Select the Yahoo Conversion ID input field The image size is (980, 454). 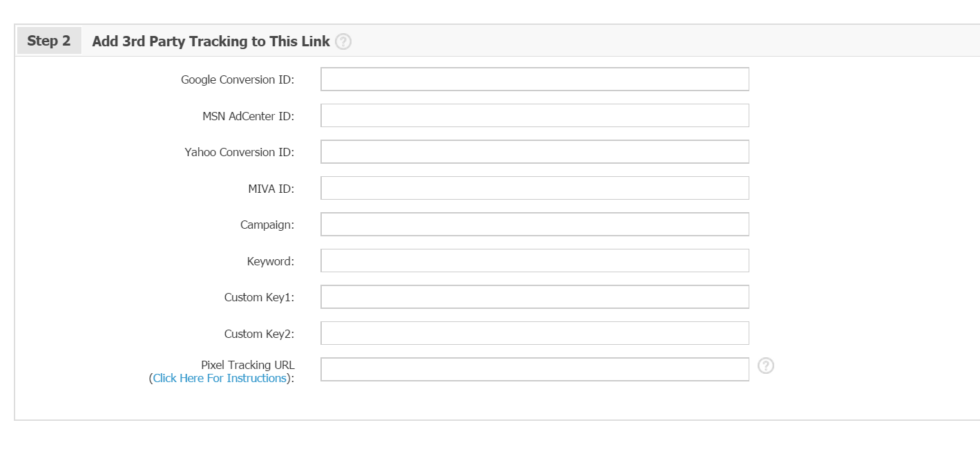click(535, 152)
